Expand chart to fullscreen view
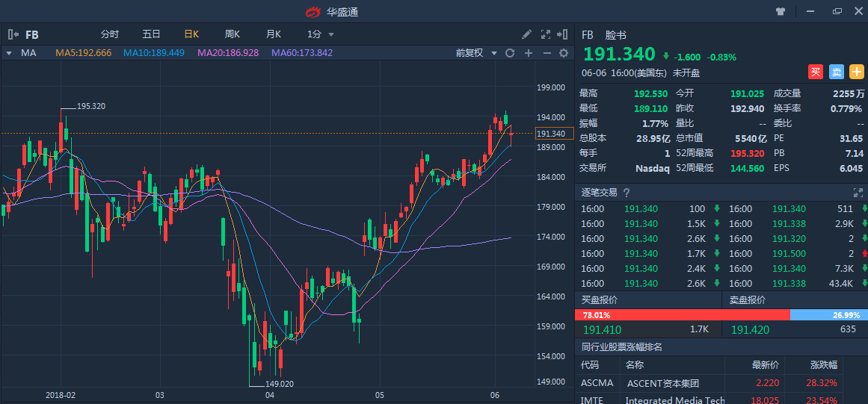The image size is (868, 404). [x=545, y=34]
